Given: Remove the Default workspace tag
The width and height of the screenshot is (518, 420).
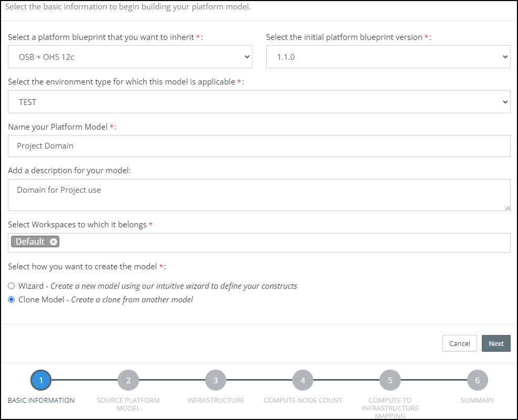Looking at the screenshot, I should (54, 241).
